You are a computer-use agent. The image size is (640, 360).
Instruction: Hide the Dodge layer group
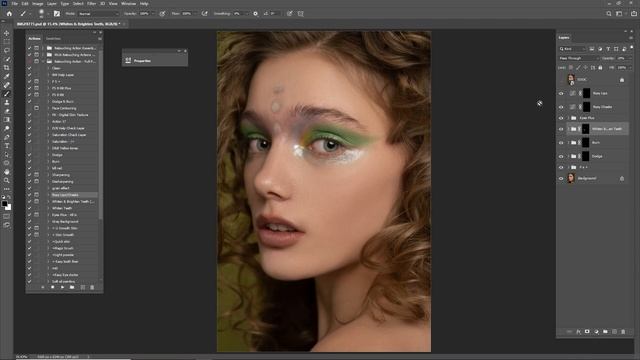coord(561,156)
